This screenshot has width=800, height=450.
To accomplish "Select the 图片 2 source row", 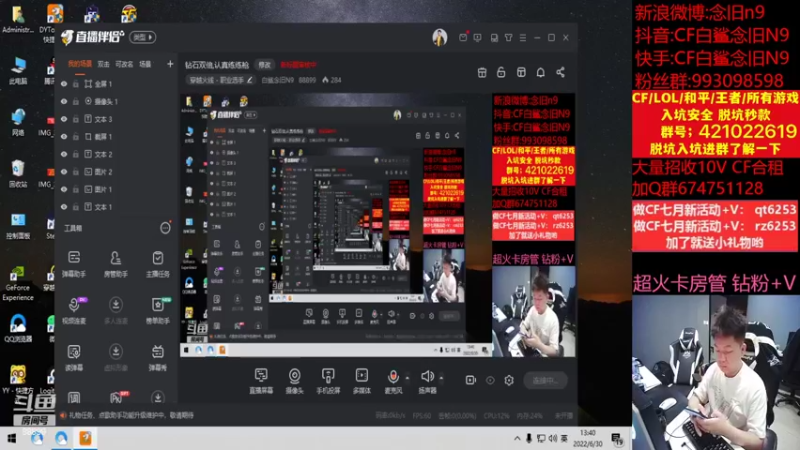I will pyautogui.click(x=116, y=172).
